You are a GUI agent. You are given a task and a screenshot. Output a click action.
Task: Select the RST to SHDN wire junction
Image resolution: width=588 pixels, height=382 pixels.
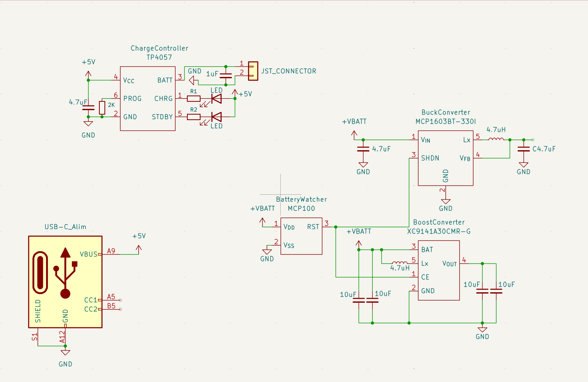pos(336,227)
